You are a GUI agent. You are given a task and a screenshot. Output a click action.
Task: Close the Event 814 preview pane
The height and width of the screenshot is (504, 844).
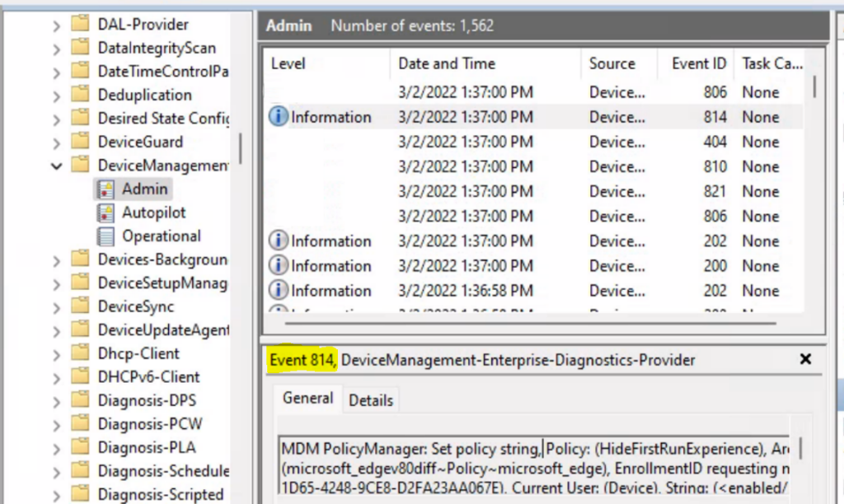805,359
